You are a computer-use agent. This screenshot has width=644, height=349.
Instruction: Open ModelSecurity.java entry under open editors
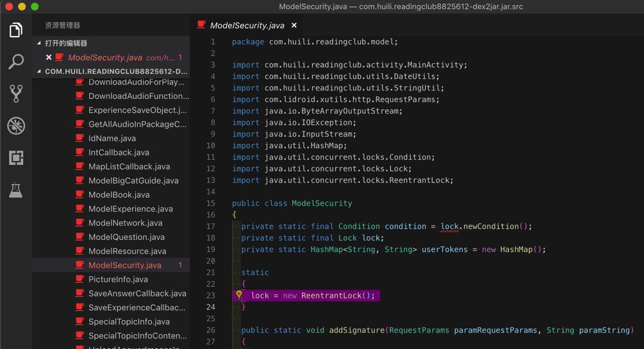point(111,57)
